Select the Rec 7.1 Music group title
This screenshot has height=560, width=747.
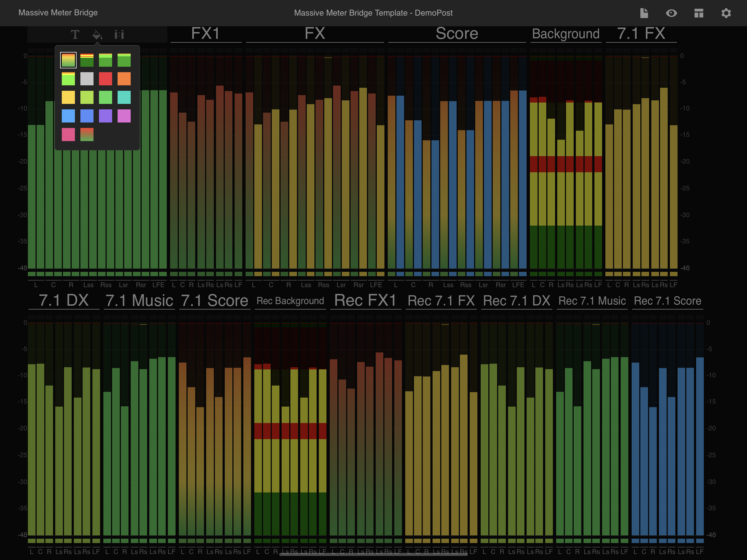point(592,301)
